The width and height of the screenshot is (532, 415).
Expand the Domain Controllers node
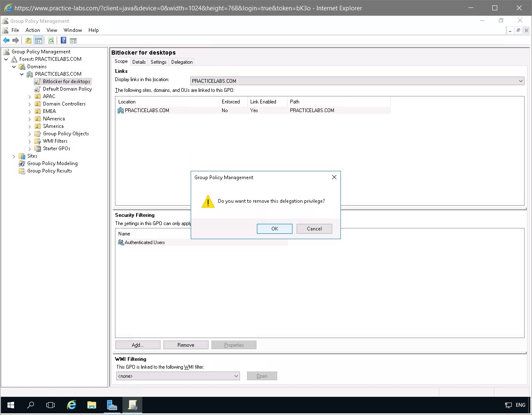(x=30, y=104)
